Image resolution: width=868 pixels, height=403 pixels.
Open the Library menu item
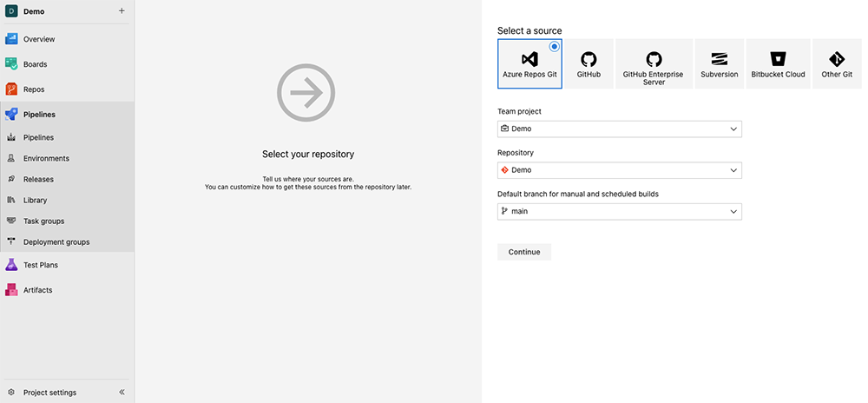tap(35, 200)
